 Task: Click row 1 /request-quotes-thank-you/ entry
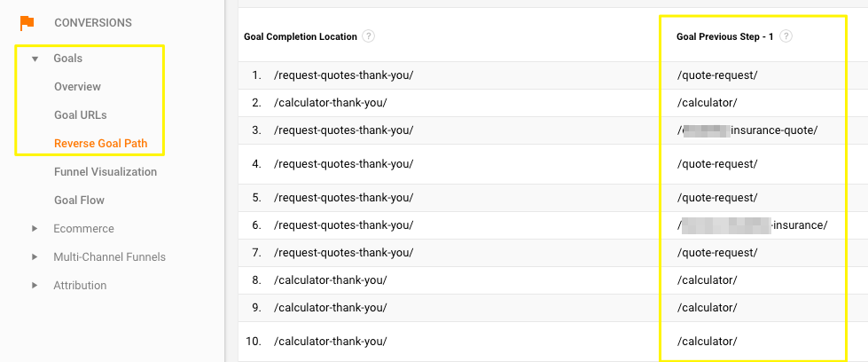point(343,75)
